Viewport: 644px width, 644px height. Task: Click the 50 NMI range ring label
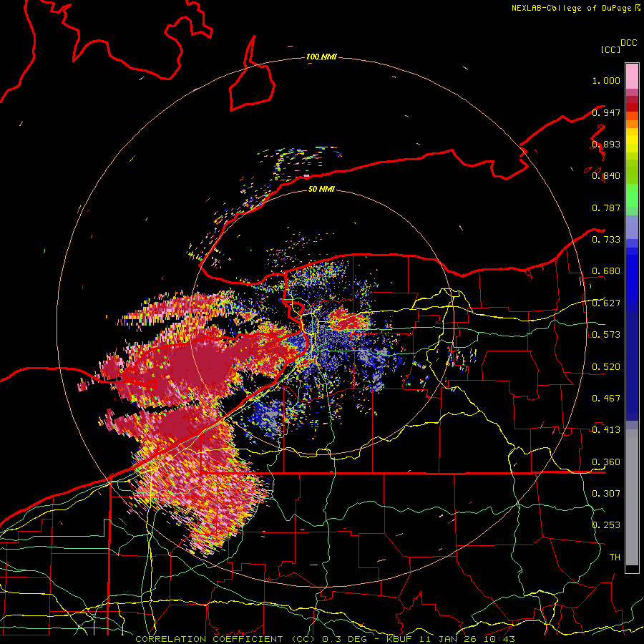pos(321,189)
